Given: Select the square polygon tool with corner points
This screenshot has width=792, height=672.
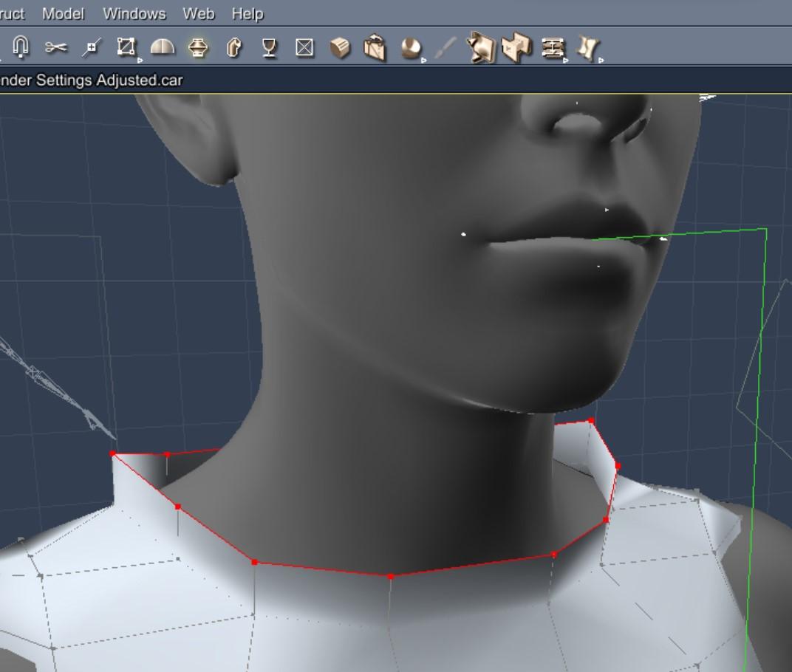Looking at the screenshot, I should [x=126, y=47].
